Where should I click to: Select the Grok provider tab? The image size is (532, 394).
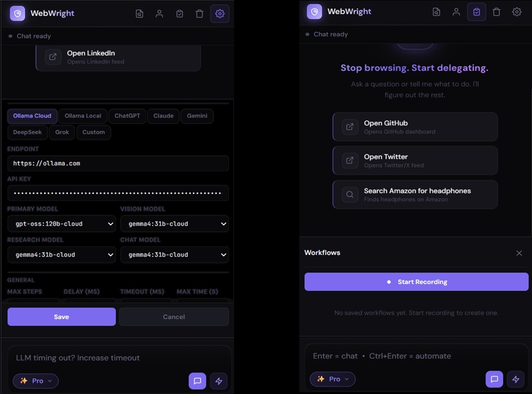62,132
